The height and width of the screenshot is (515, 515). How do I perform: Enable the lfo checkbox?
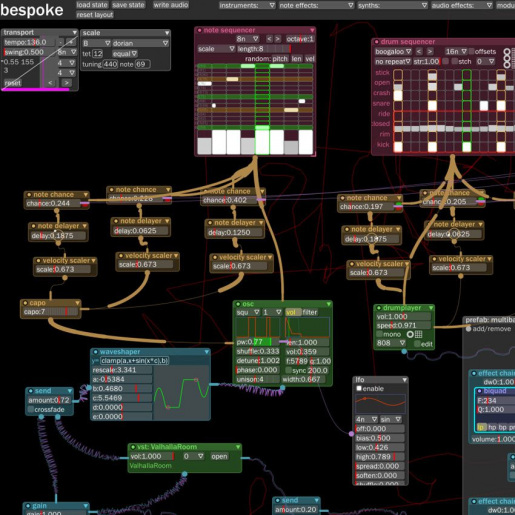tap(359, 388)
